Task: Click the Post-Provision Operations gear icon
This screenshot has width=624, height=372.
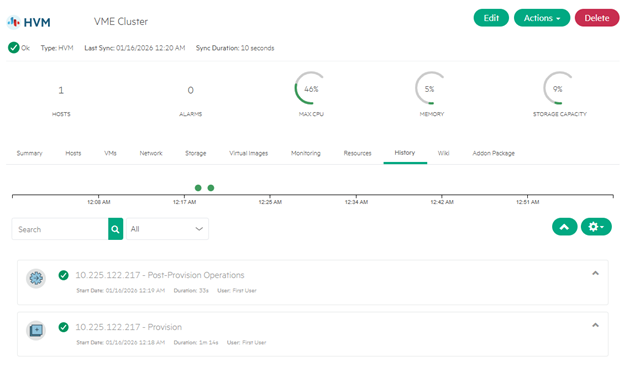Action: coord(36,278)
